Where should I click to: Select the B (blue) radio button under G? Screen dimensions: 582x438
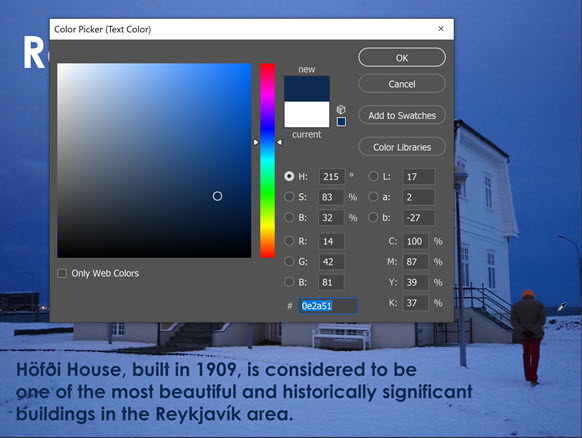pyautogui.click(x=289, y=282)
